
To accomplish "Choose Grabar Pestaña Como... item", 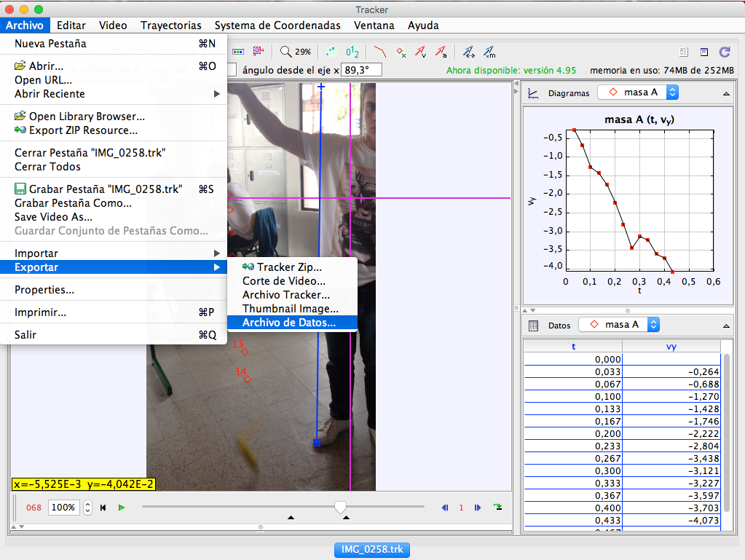I will point(114,203).
